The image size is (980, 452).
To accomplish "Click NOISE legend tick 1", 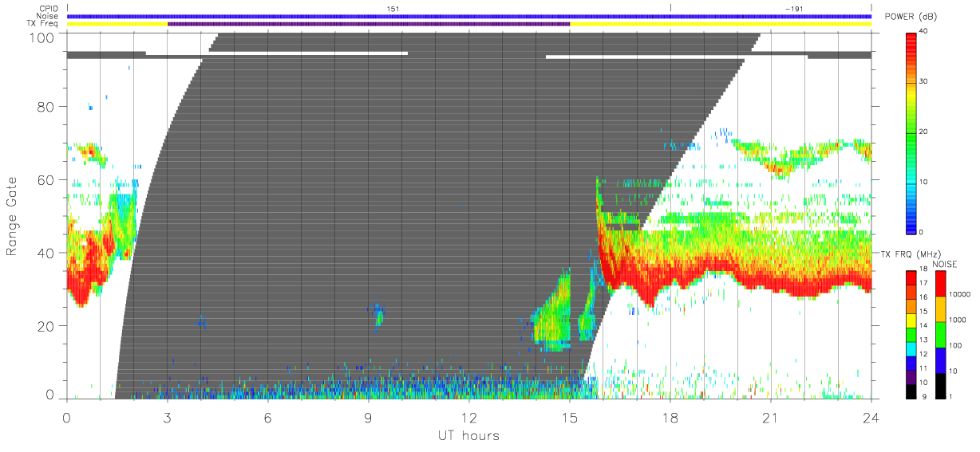I will (x=950, y=396).
